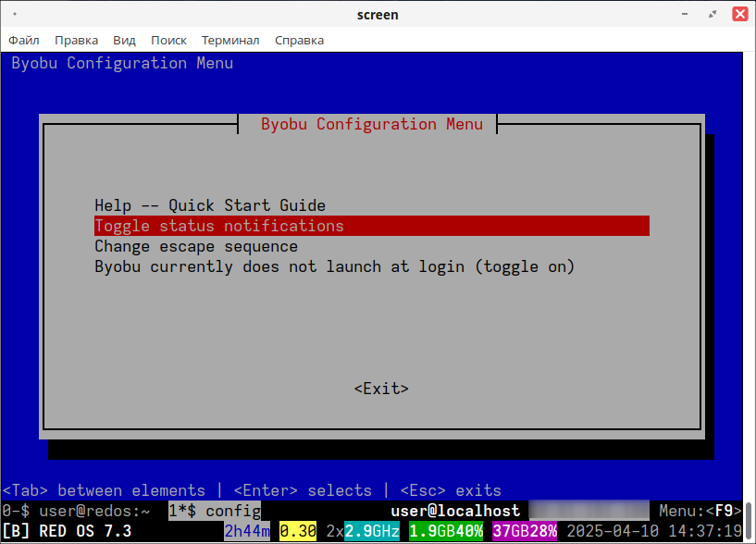Toggle Byobu launch at login option
This screenshot has height=544, width=756.
point(372,266)
